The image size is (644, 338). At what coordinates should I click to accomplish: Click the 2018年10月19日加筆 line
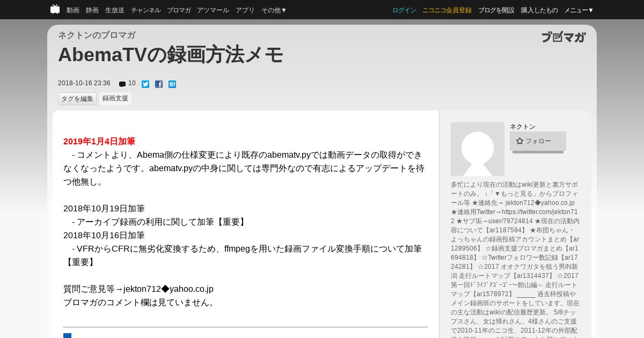[104, 209]
